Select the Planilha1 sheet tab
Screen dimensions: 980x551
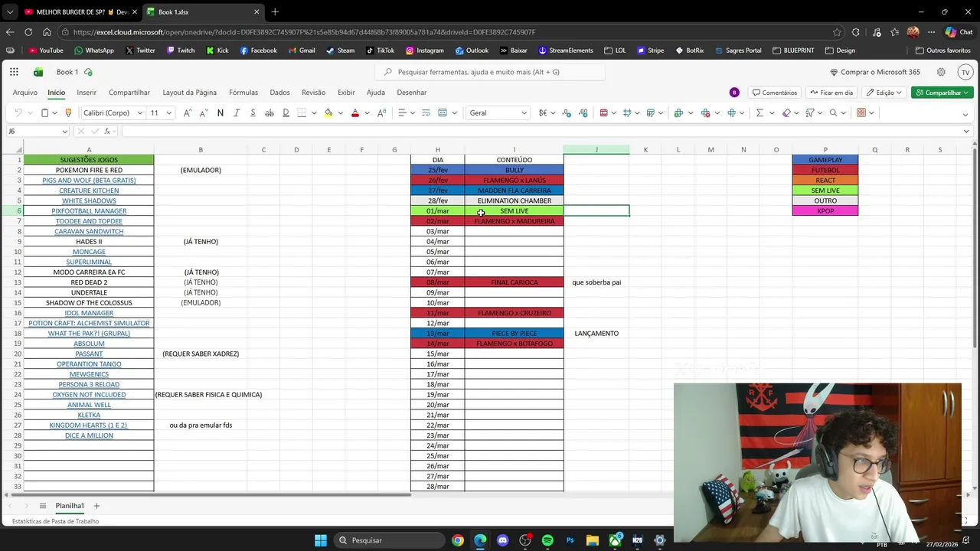tap(70, 506)
